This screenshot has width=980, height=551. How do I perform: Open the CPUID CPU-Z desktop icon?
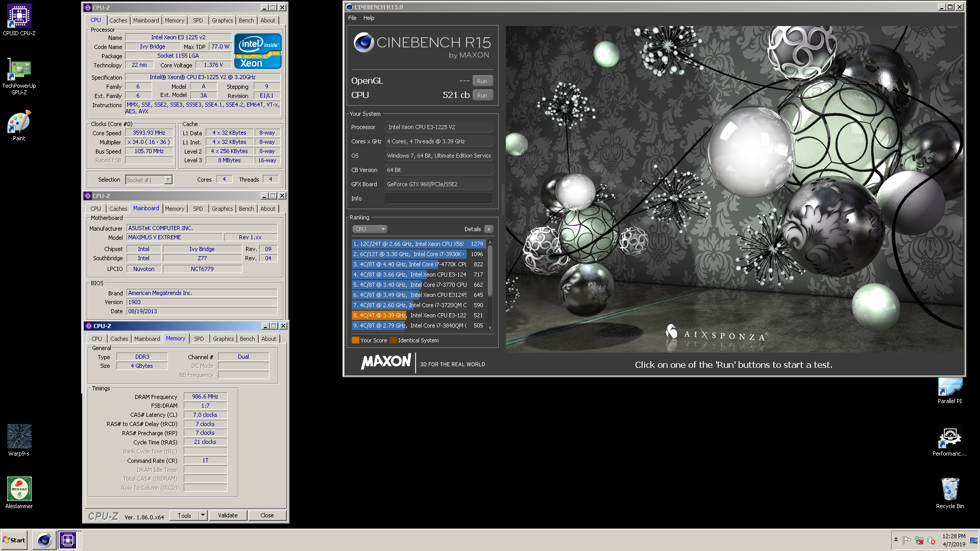(19, 20)
